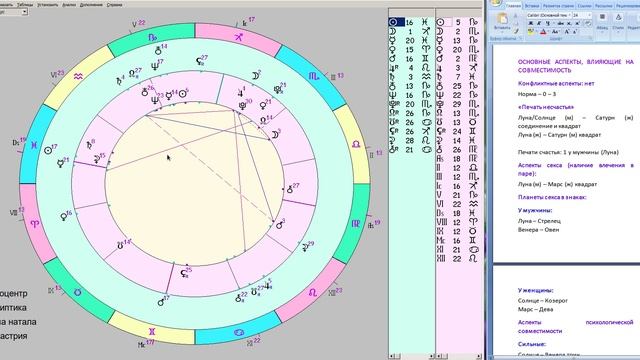Open the Стили styles gallery

[618, 23]
